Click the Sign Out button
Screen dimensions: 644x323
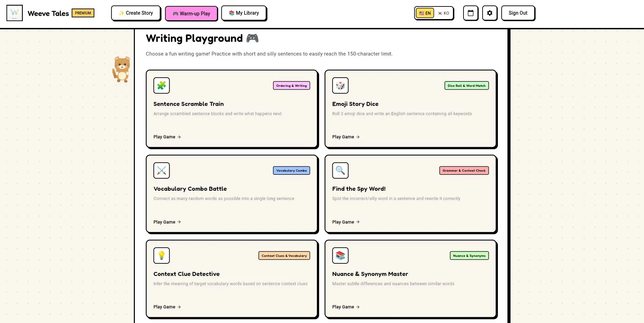pyautogui.click(x=518, y=13)
